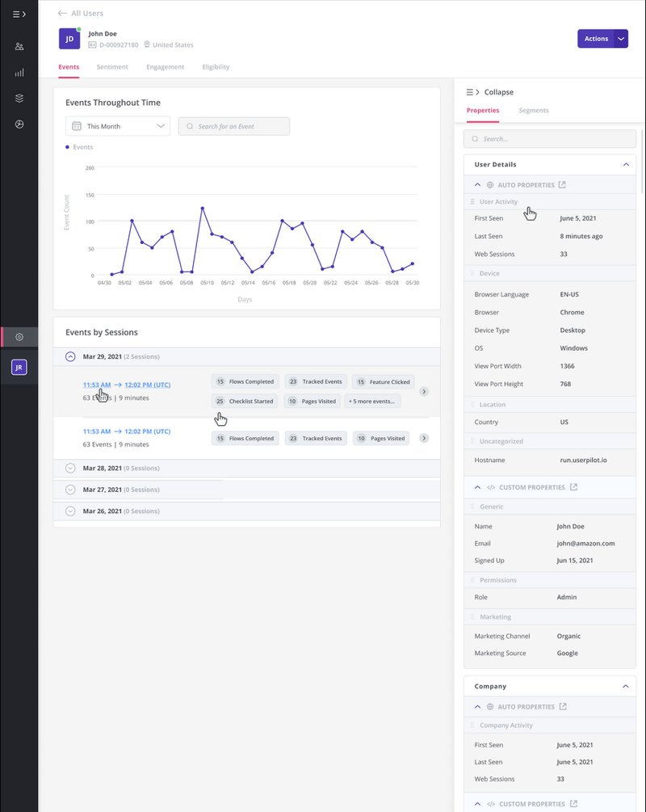Go back using the All Users link
Image resolution: width=646 pixels, height=812 pixels.
(x=80, y=13)
